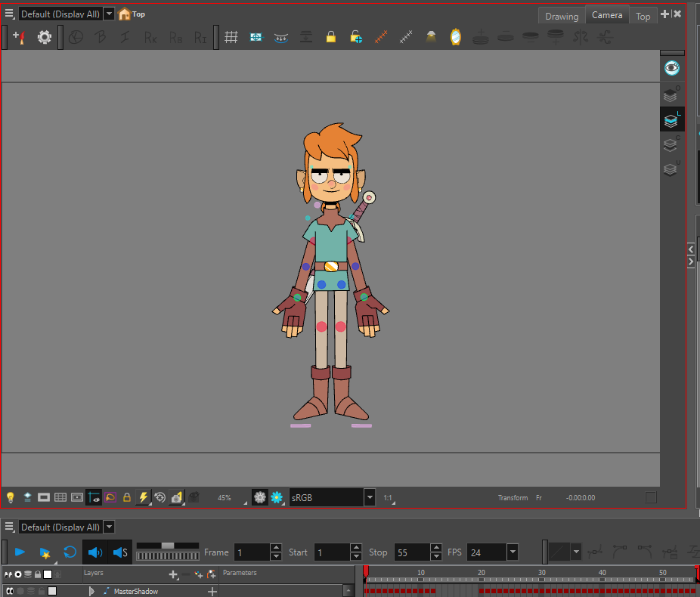The image size is (700, 597).
Task: Click the layers icon labeled O in sidebar
Action: point(671,95)
